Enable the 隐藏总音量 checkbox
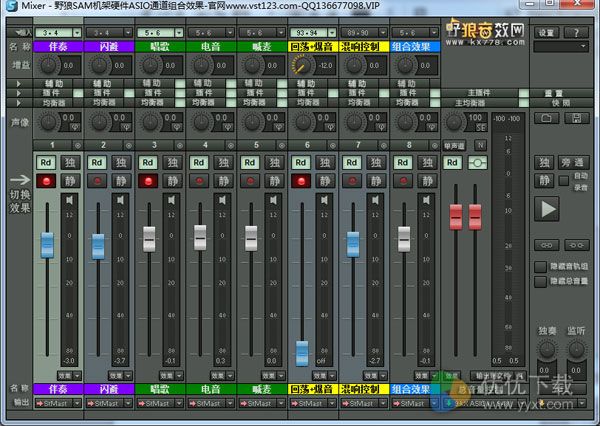Viewport: 600px width, 426px height. point(540,282)
